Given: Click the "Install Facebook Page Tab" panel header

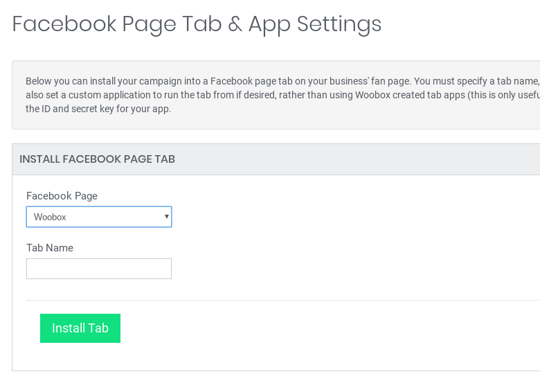Looking at the screenshot, I should tap(97, 159).
